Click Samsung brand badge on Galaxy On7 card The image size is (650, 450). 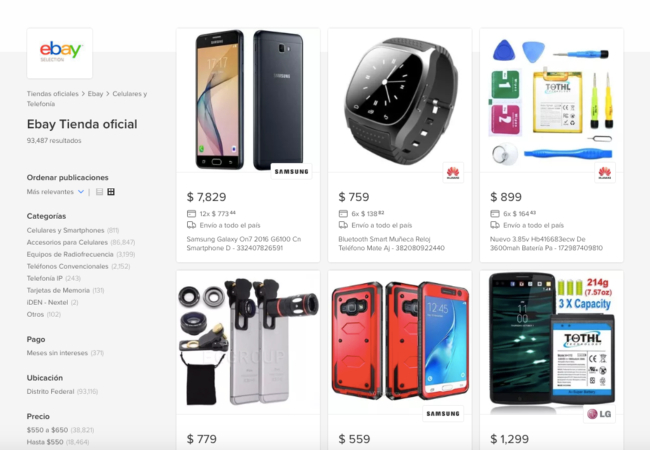click(291, 172)
